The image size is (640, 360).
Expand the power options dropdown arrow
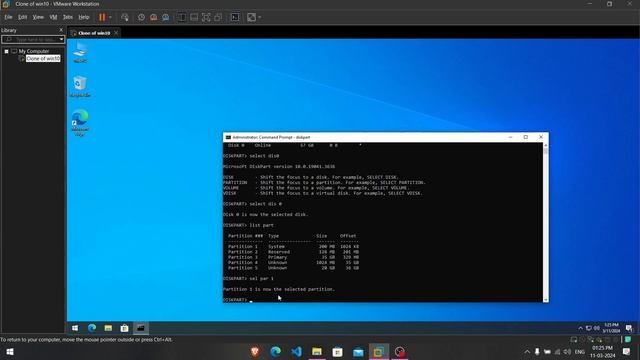(x=110, y=17)
